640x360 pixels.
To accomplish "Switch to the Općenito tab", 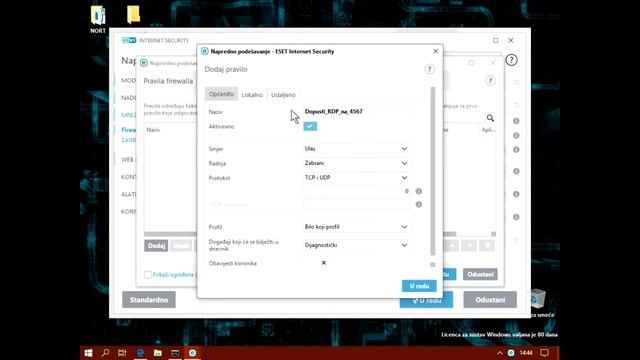I will [x=221, y=94].
